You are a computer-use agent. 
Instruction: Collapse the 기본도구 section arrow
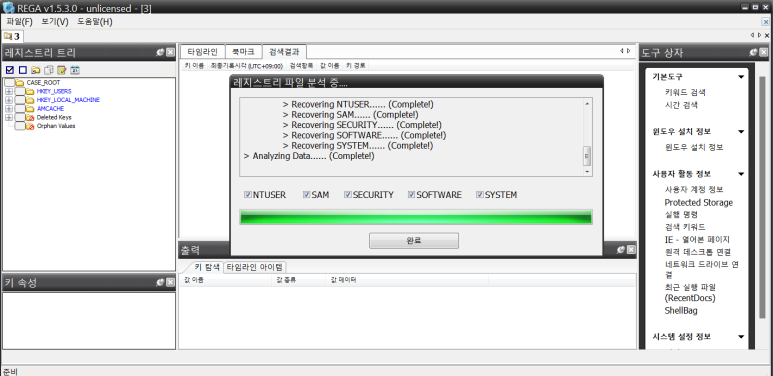coord(741,77)
